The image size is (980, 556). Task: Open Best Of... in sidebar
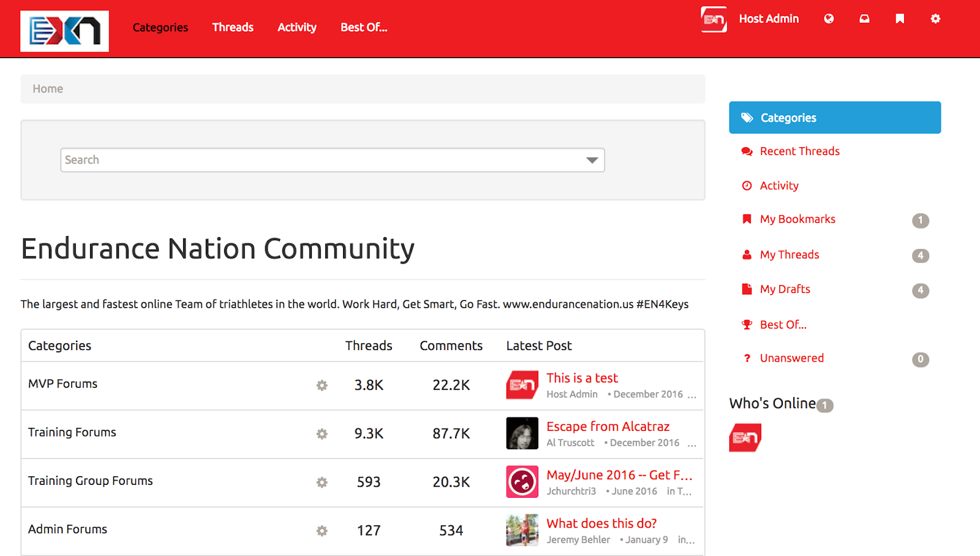[783, 325]
